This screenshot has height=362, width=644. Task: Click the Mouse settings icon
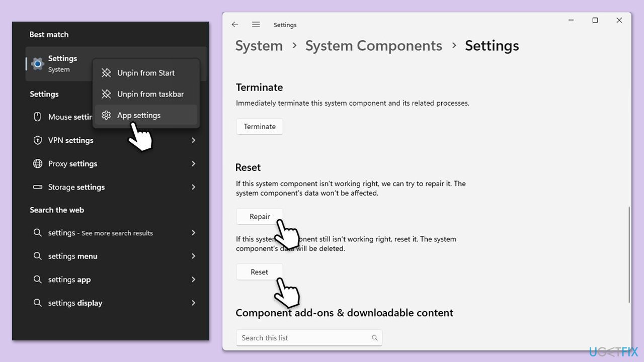(37, 117)
